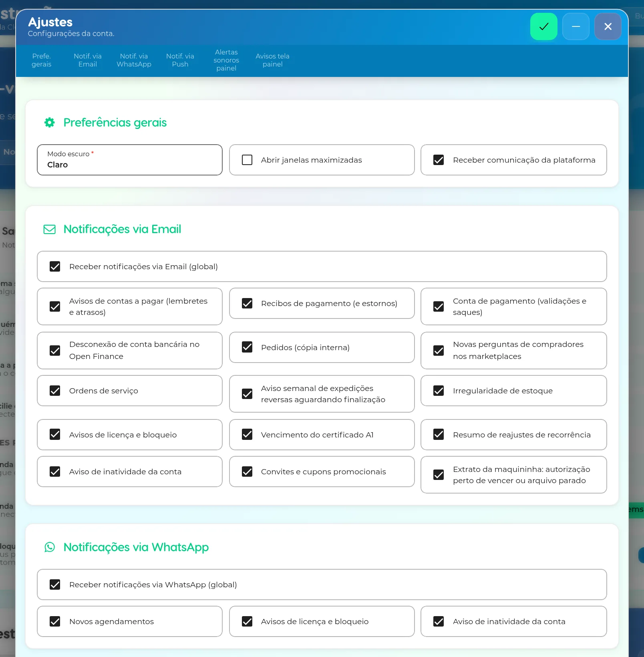644x657 pixels.
Task: Toggle Receber notificações via Email (global)
Action: pos(55,266)
